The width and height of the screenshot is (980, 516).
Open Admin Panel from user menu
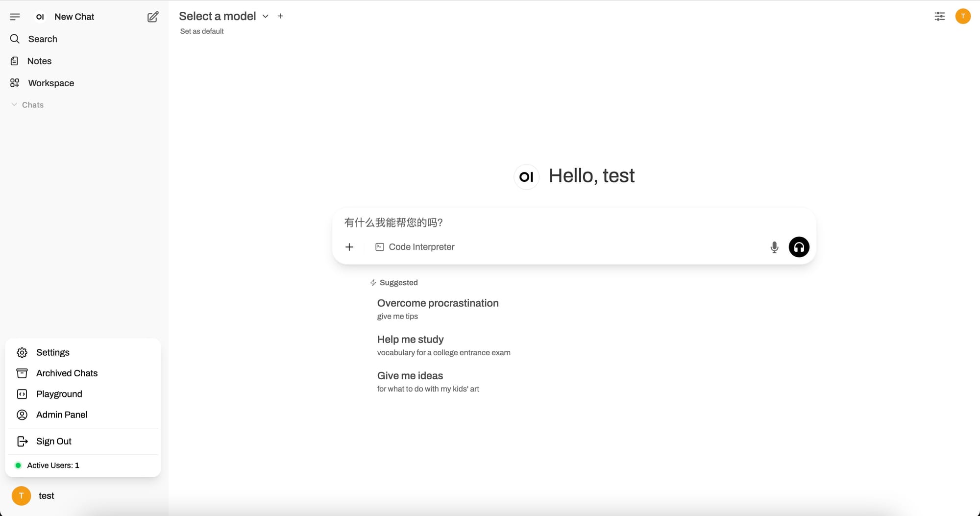[83, 415]
